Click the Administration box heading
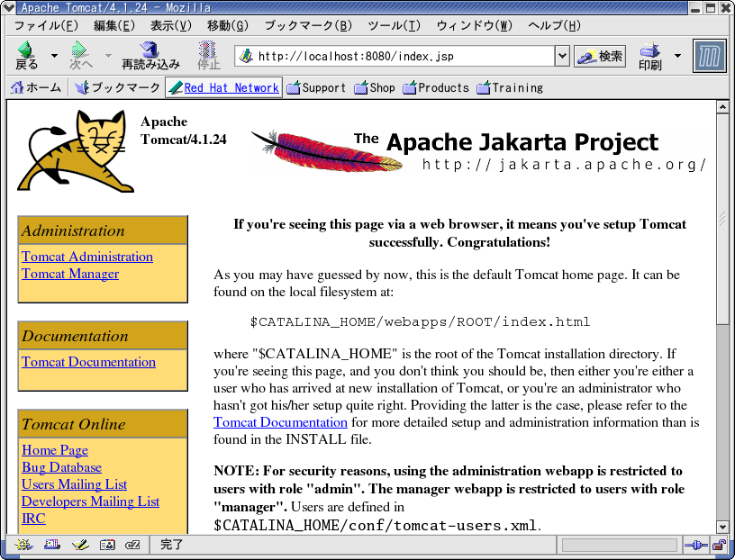 click(x=73, y=230)
